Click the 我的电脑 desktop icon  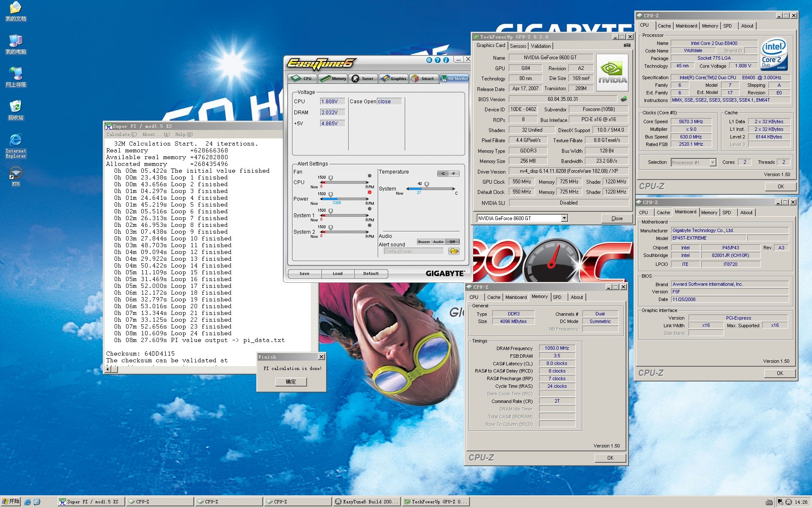pos(16,44)
